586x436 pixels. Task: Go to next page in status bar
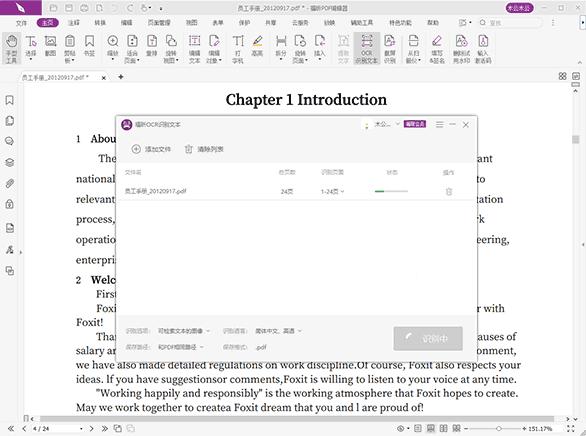(x=92, y=429)
